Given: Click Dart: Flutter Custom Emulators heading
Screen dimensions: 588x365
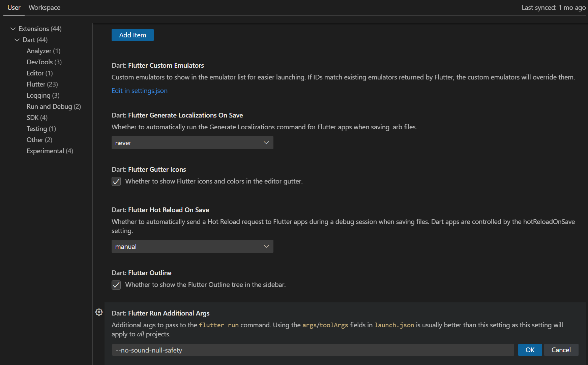Looking at the screenshot, I should coord(158,65).
